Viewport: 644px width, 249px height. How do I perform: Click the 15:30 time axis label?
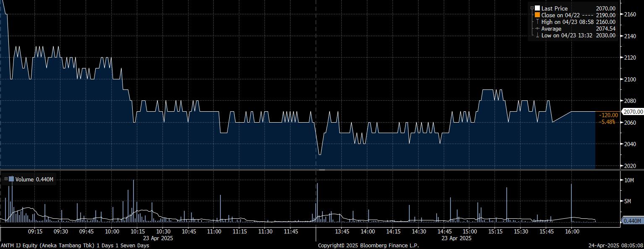(x=521, y=232)
